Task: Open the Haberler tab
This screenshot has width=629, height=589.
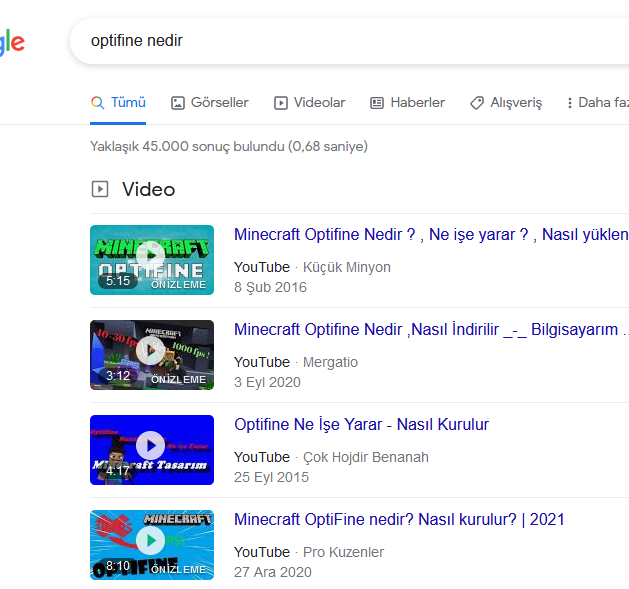Action: coord(407,103)
